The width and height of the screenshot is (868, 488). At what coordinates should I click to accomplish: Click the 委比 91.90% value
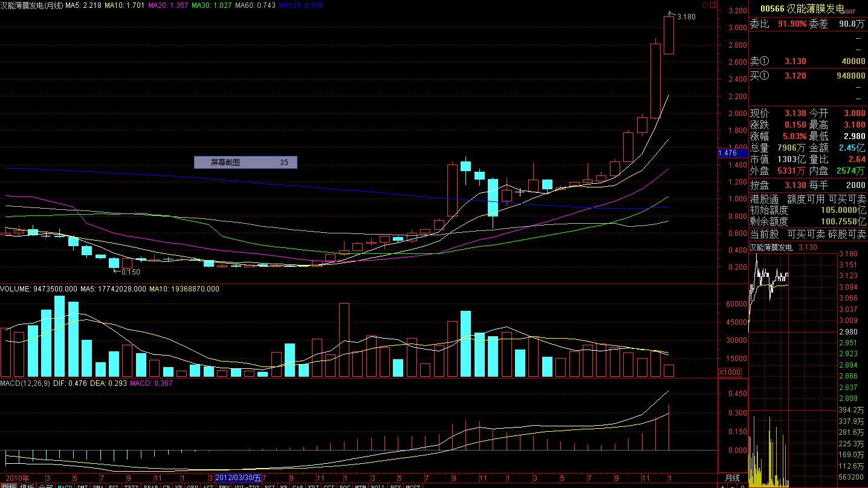(x=792, y=24)
